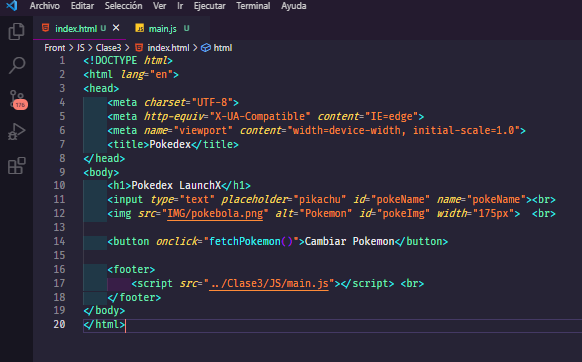Click the opening <footer> tag

(x=131, y=270)
